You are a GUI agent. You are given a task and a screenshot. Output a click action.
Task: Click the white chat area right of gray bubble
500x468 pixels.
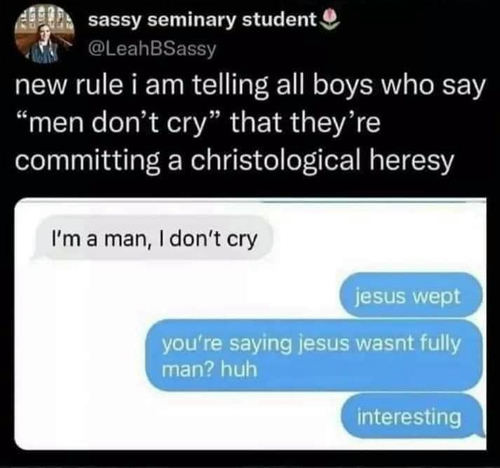[377, 238]
